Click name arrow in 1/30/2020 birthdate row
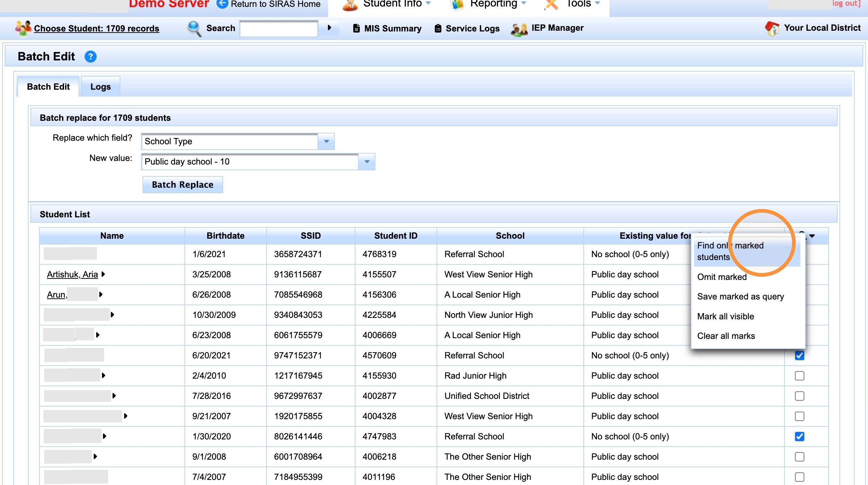 105,437
